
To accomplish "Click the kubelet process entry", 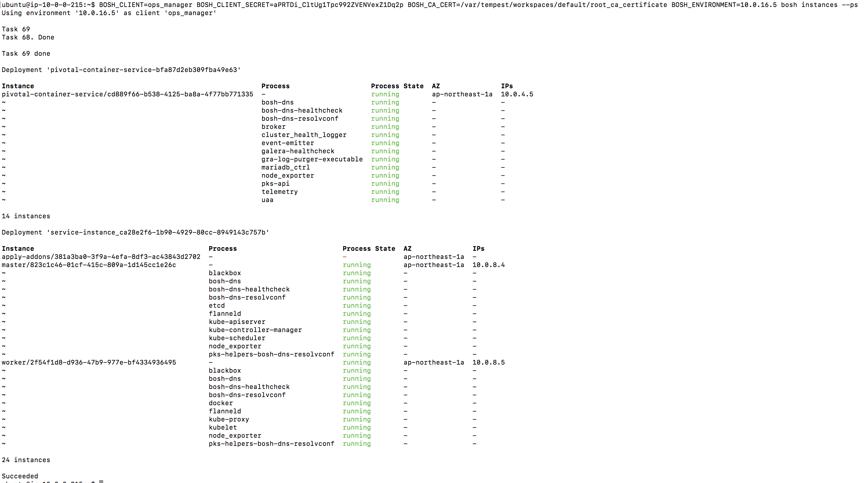I will (x=223, y=428).
